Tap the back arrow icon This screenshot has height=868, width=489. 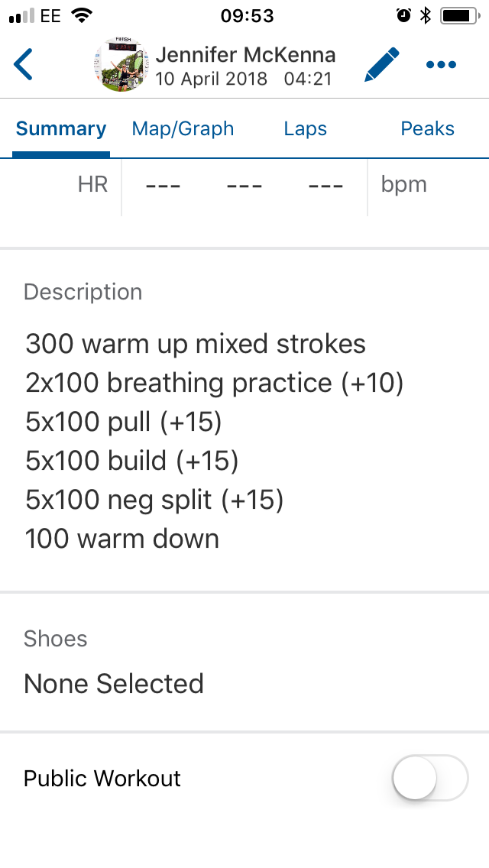tap(24, 64)
